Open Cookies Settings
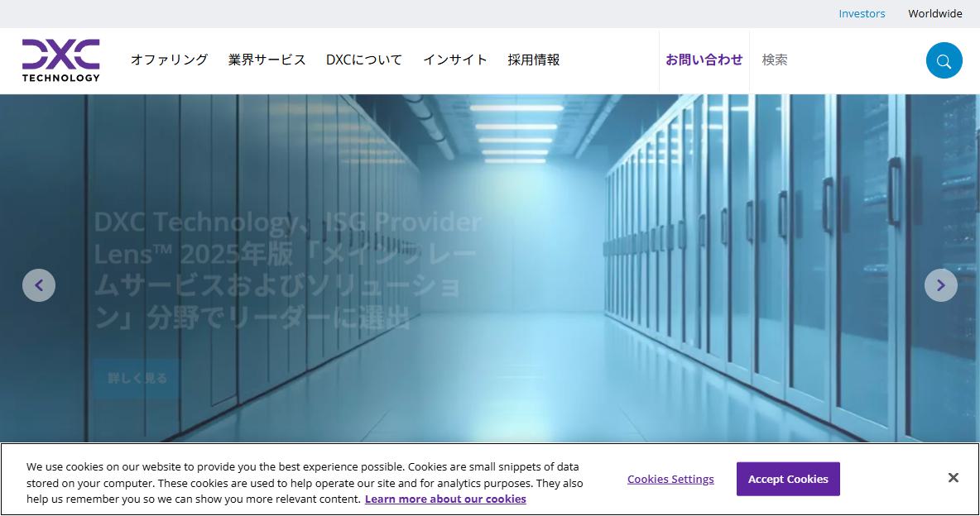Image resolution: width=980 pixels, height=516 pixels. pos(670,479)
